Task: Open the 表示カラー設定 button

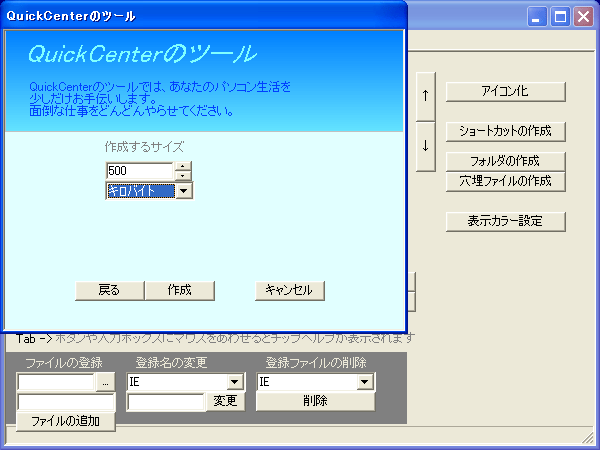Action: point(505,221)
